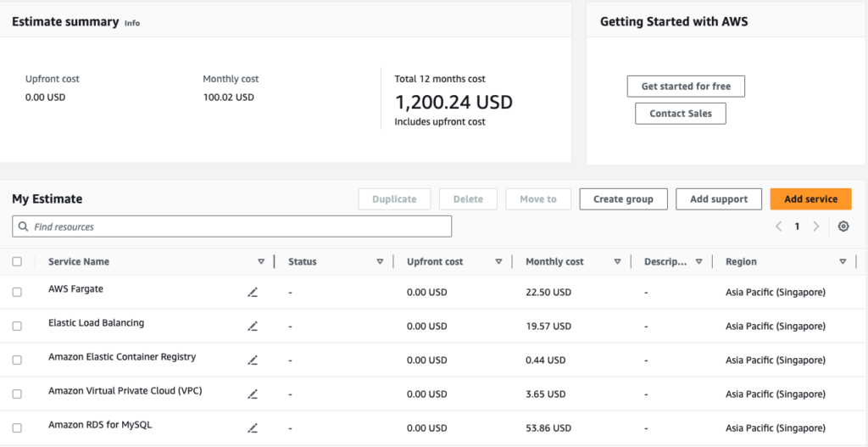868x447 pixels.
Task: Click the 100.02 USD monthly summary value
Action: coord(229,98)
